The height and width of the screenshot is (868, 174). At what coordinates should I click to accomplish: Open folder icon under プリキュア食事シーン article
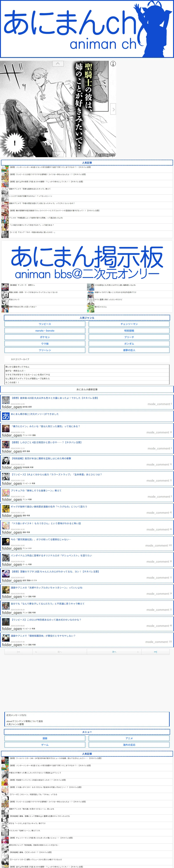pos(12,499)
